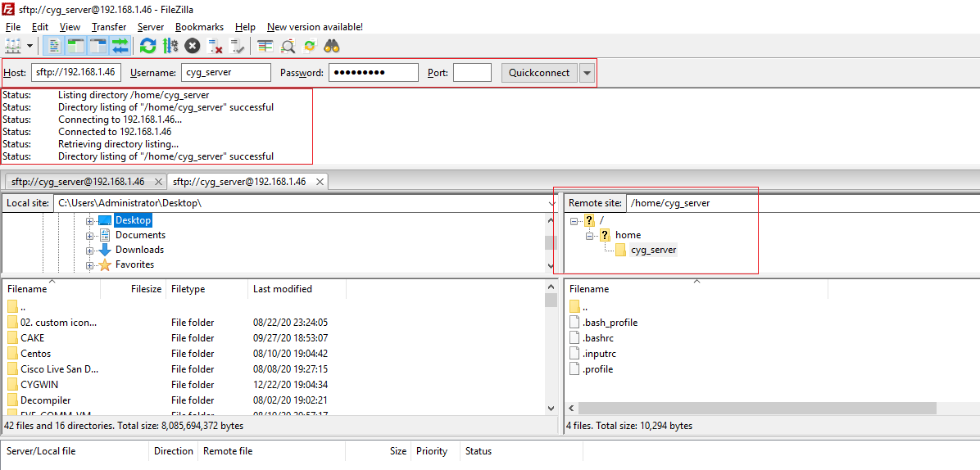The image size is (980, 470).
Task: Close the first sftp connection tab
Action: click(158, 183)
